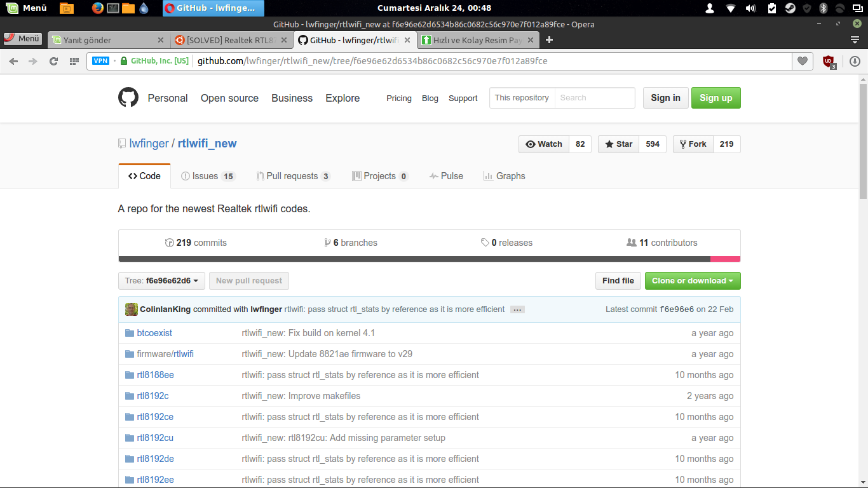Open a new tab with the plus icon

pos(550,40)
